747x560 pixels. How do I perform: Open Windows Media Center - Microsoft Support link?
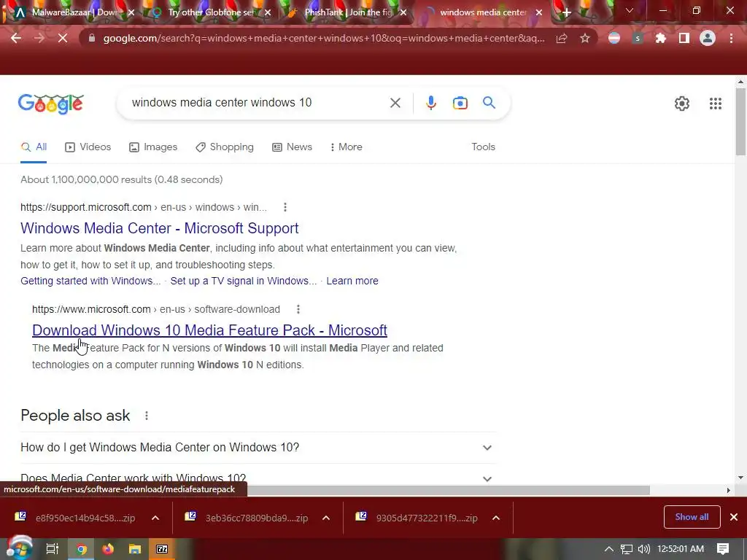pos(160,228)
